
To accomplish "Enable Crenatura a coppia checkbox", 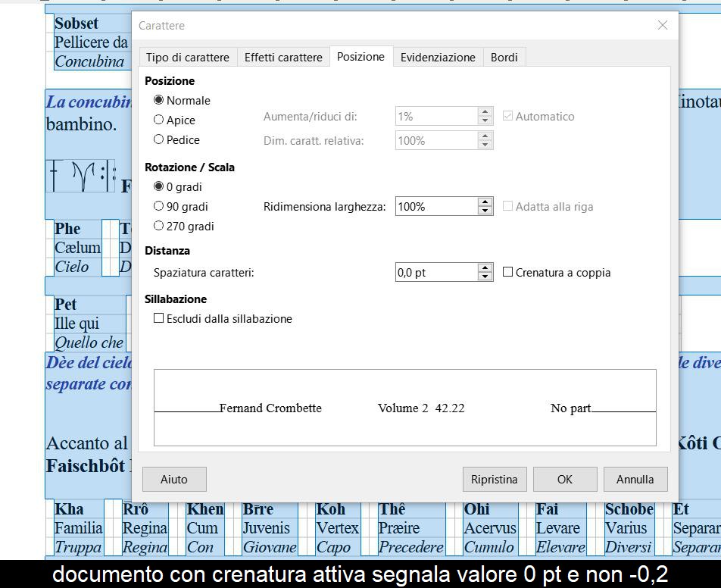I will [x=557, y=272].
